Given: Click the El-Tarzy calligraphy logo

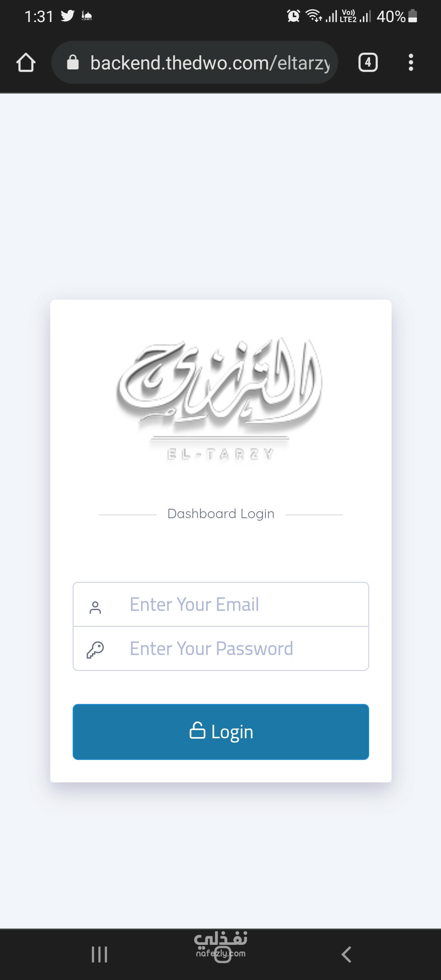Looking at the screenshot, I should click(220, 399).
